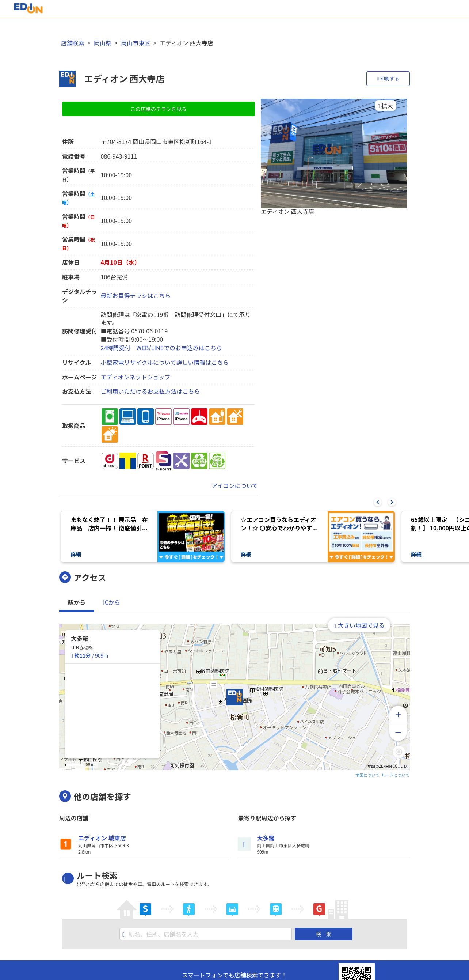The height and width of the screenshot is (980, 469).
Task: Open 地図について link below map
Action: [367, 775]
